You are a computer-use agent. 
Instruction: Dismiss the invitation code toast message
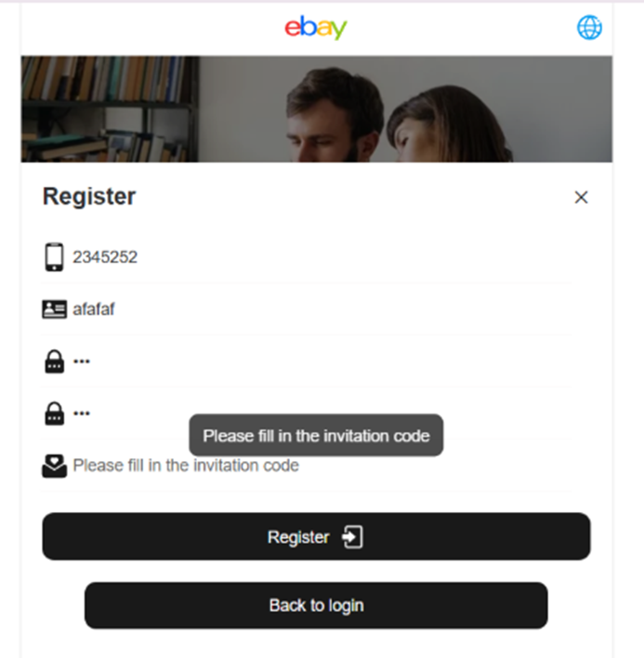point(316,435)
